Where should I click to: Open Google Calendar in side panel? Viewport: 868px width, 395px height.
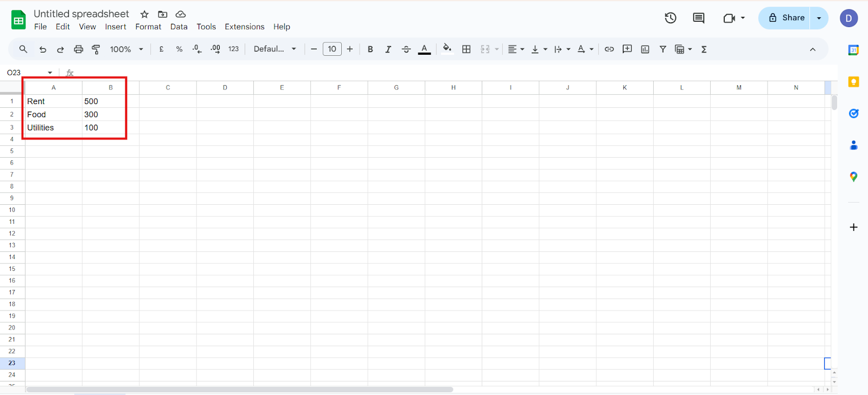point(853,50)
